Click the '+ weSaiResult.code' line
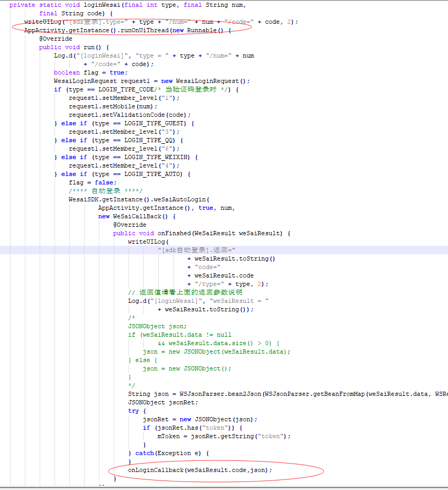 [x=221, y=275]
